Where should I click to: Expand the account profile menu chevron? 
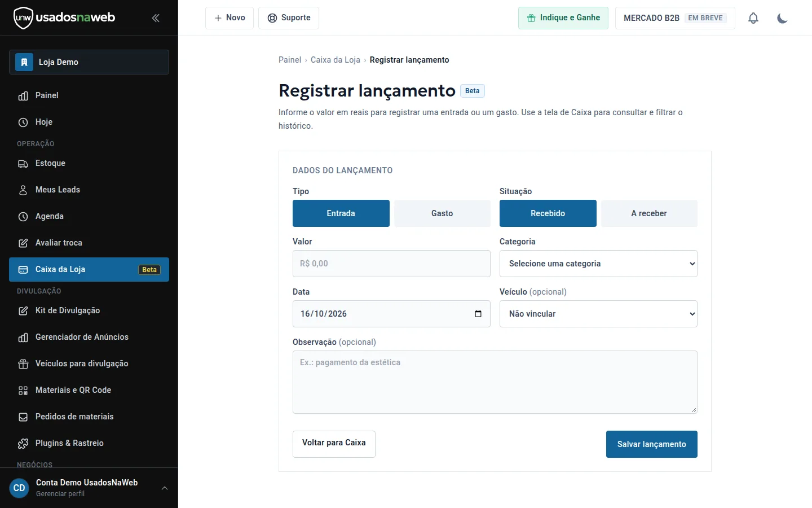tap(165, 488)
